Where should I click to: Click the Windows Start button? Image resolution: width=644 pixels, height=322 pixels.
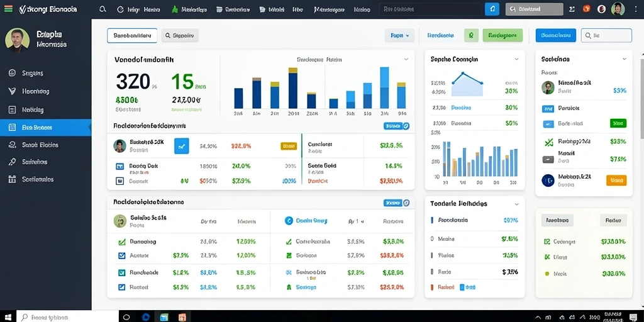(8, 317)
